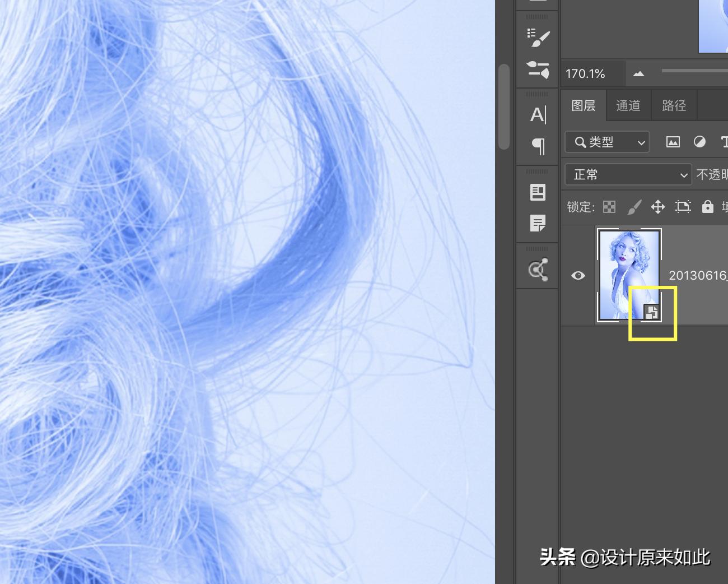
Task: Toggle lock image pixels brush icon
Action: 634,207
